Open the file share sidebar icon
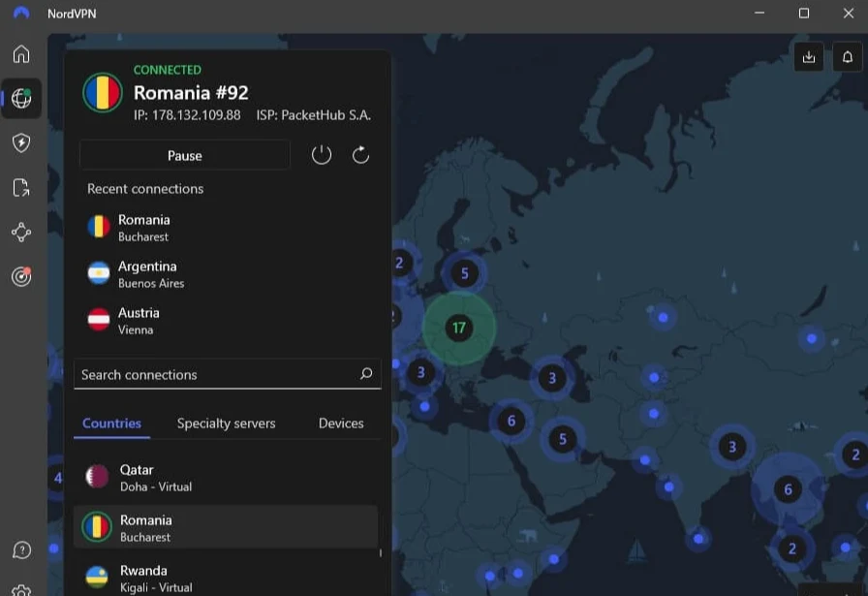 pyautogui.click(x=21, y=188)
